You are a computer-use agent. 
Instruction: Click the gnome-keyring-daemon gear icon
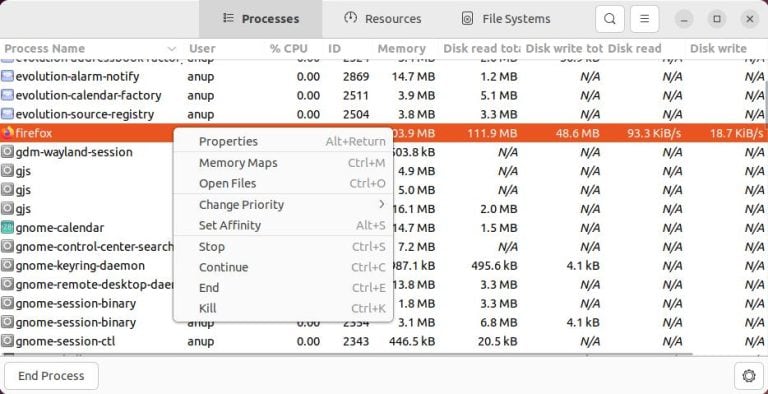(x=7, y=266)
